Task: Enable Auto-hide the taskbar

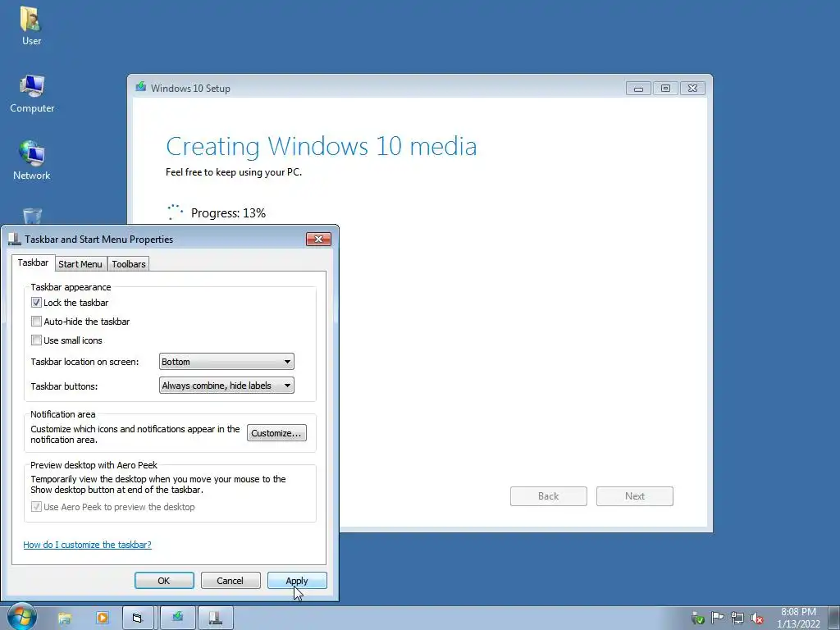Action: click(x=36, y=322)
